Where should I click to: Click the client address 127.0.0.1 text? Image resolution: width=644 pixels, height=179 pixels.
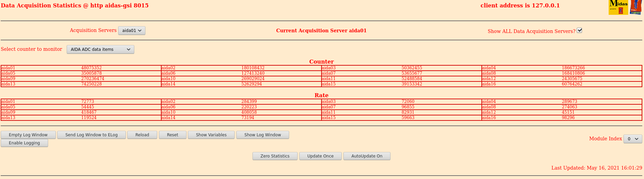(520, 5)
